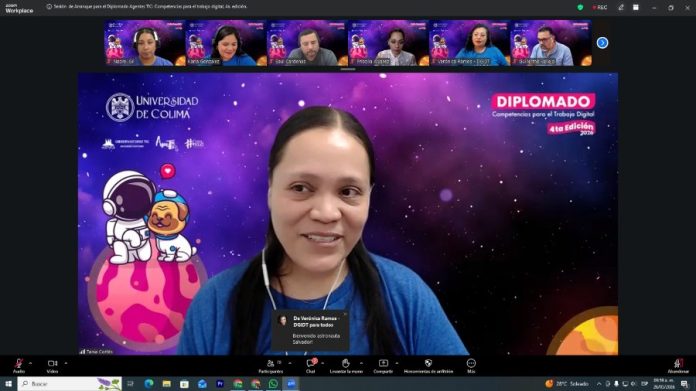Click the microphone tray icon
The width and height of the screenshot is (696, 391).
point(616,384)
